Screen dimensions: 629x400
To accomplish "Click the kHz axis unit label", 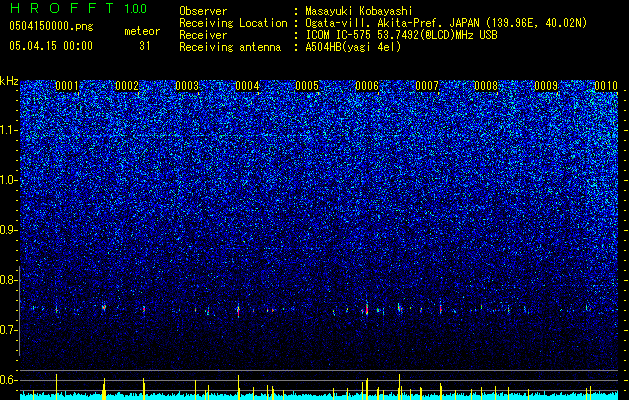I will (9, 81).
